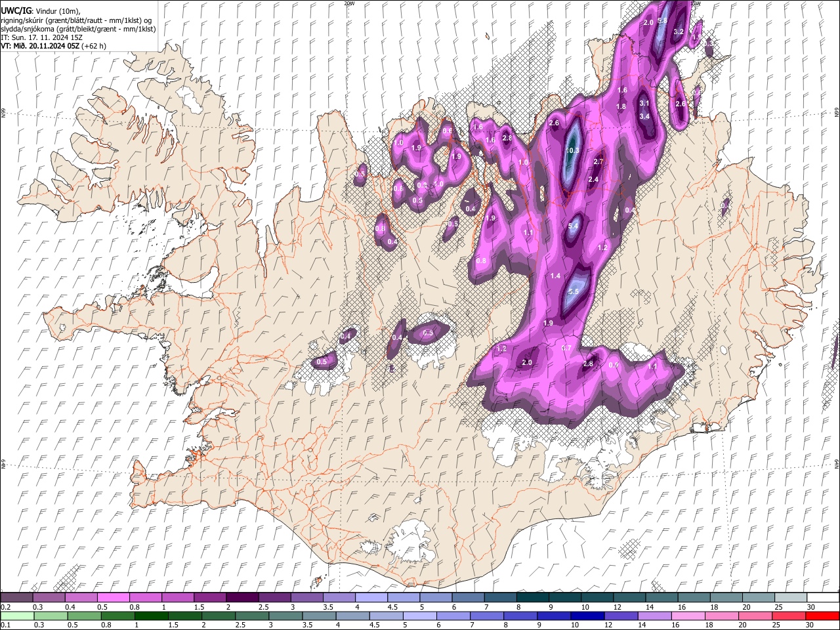Viewport: 840px width, 630px height.
Task: Click the 'Vindur (10m)' header text
Action: [x=56, y=10]
